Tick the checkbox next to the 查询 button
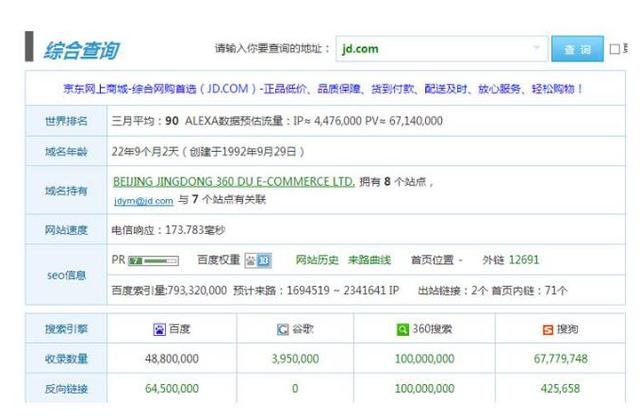 coord(614,49)
